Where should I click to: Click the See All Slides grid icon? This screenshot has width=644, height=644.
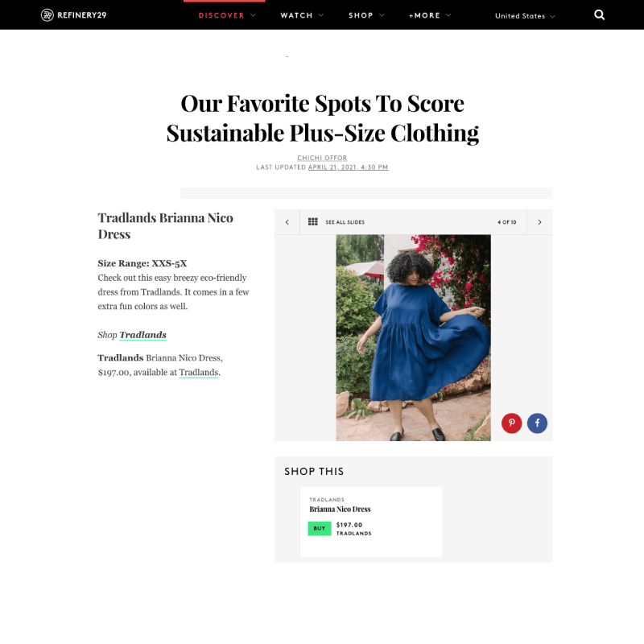pos(313,222)
